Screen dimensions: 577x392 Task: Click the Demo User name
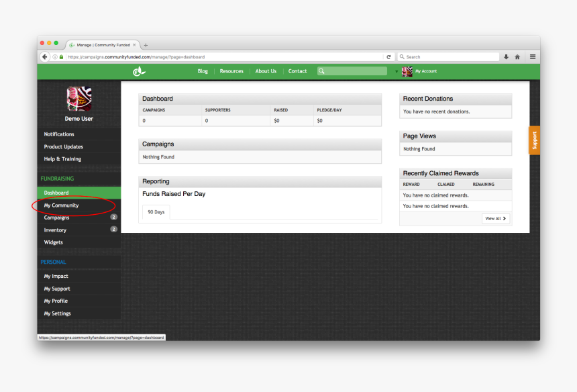point(78,119)
